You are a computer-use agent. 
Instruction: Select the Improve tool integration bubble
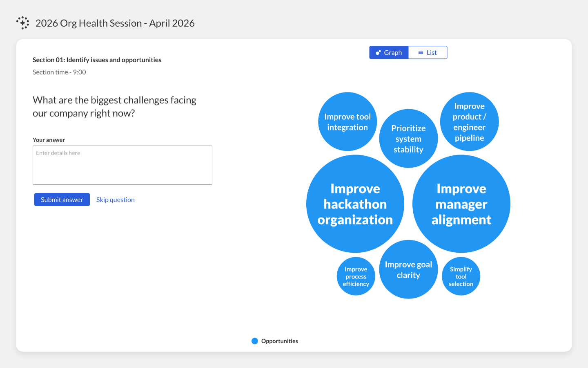[x=347, y=121]
